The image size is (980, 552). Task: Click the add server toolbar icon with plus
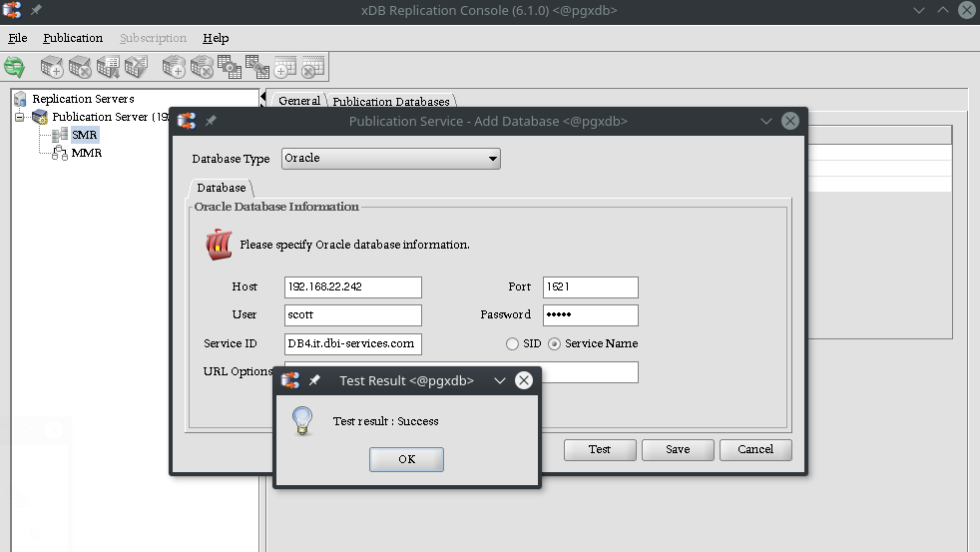[51, 67]
